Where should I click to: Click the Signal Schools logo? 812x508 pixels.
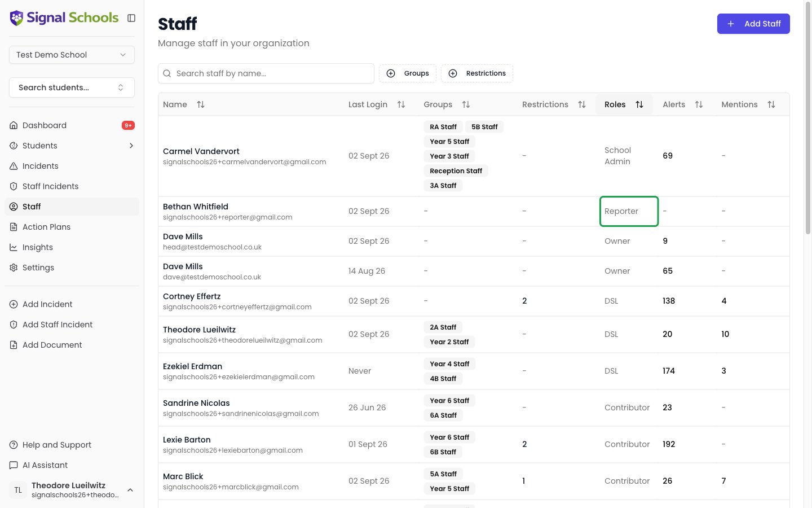point(64,18)
